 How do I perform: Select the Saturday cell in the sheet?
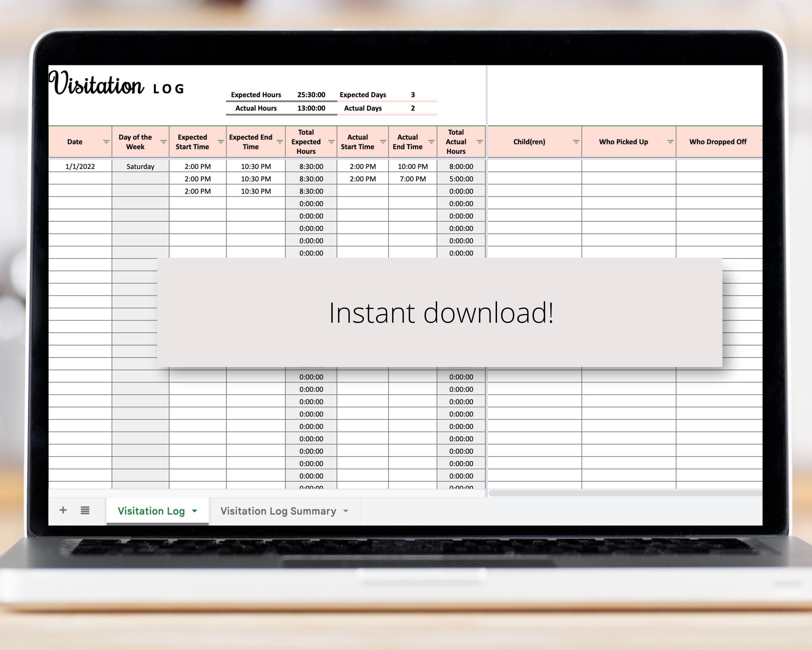140,166
